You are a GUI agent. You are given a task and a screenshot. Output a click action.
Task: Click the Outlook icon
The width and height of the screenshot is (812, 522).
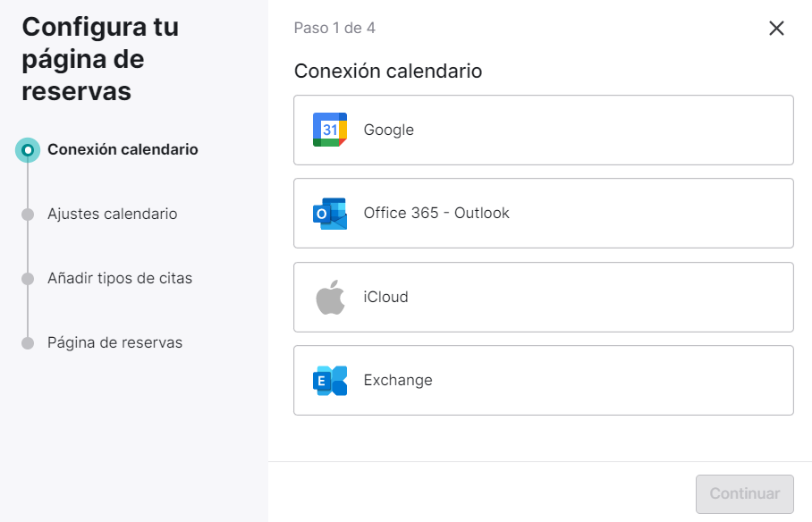pyautogui.click(x=330, y=214)
